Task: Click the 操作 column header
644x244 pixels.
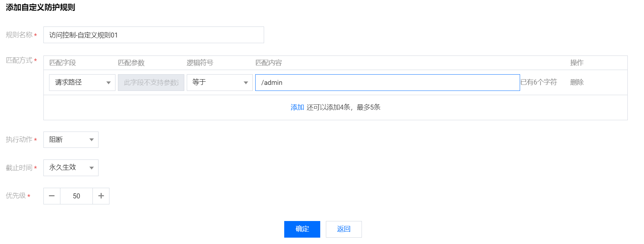Action: tap(577, 63)
